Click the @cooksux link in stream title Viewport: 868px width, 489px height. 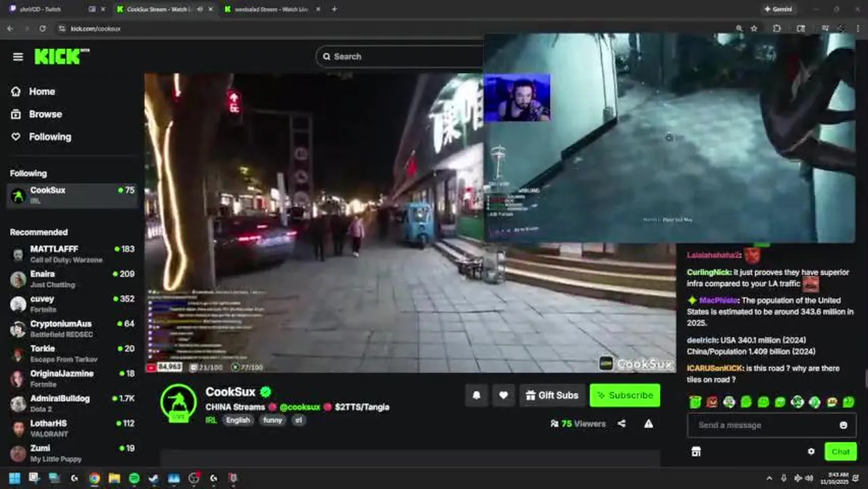(x=300, y=407)
